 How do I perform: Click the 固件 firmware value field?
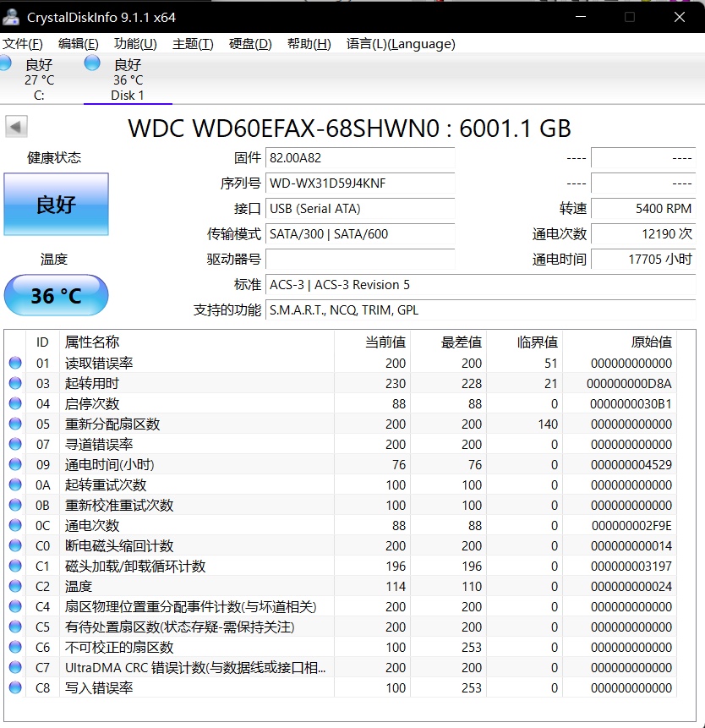click(x=360, y=158)
